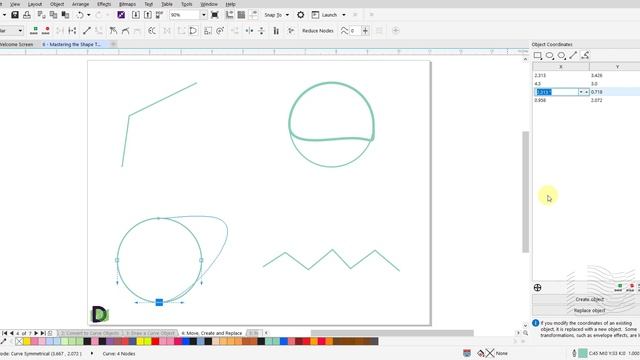Click the Reduce Nodes button
Viewport: 640px width, 360px height.
tap(318, 31)
